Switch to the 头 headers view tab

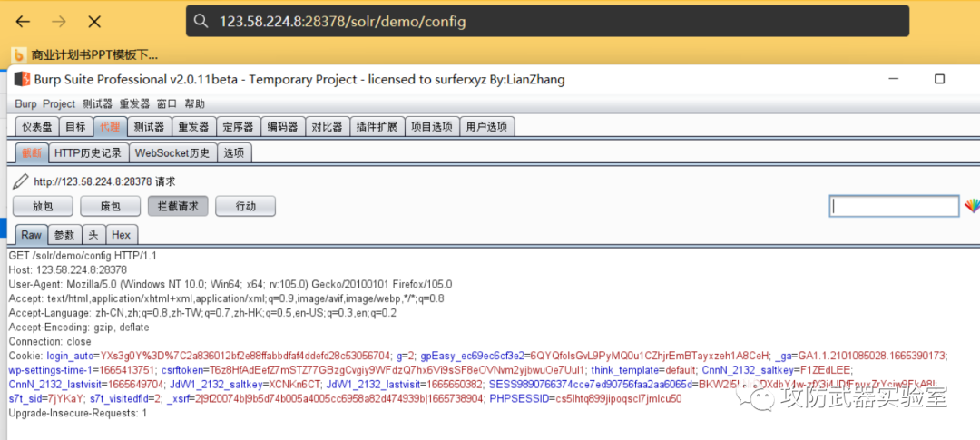tap(93, 235)
